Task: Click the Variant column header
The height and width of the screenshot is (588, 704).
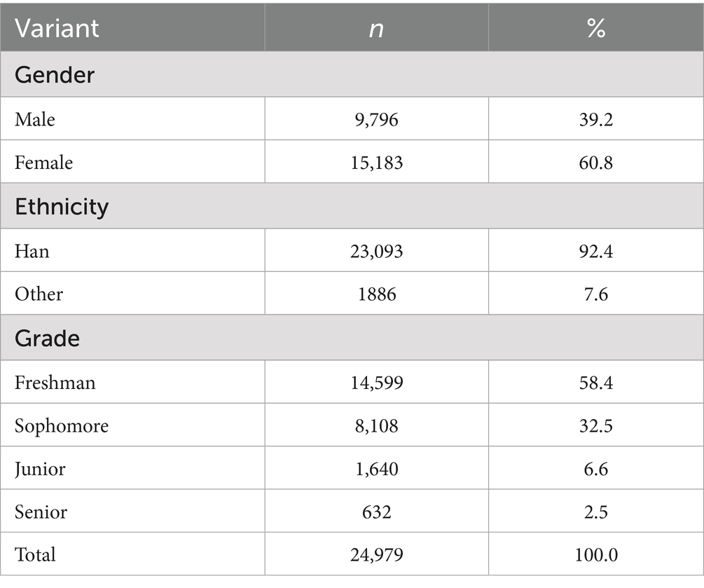Action: click(x=57, y=29)
